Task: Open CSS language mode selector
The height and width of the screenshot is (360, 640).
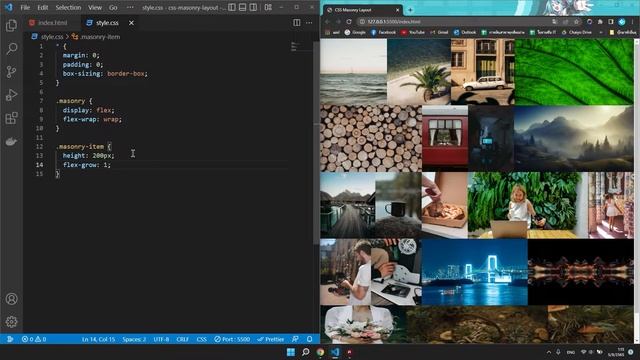Action: tap(202, 339)
